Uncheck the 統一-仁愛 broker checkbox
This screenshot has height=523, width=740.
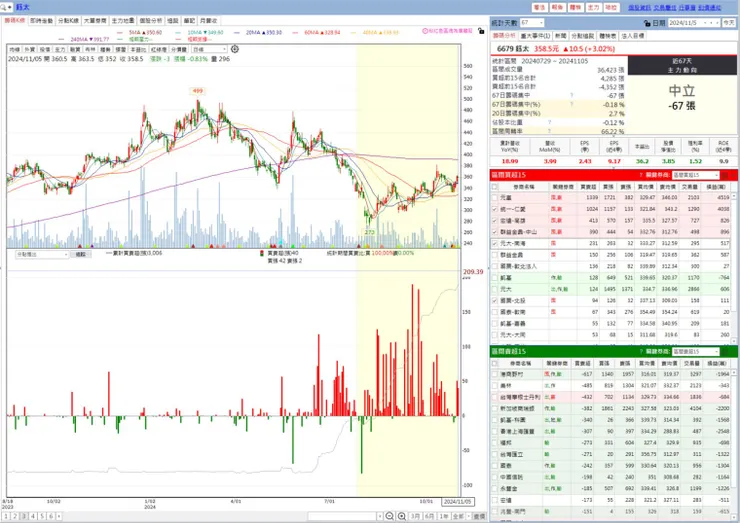coord(495,209)
